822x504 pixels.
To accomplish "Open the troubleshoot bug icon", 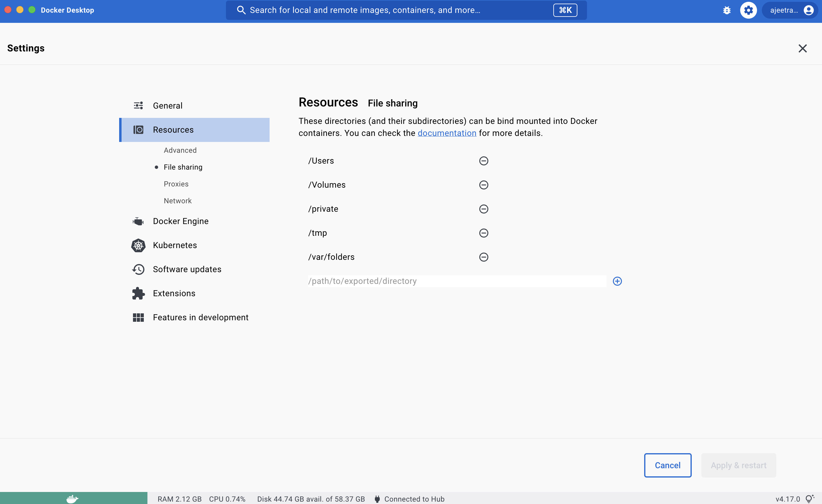I will click(727, 10).
